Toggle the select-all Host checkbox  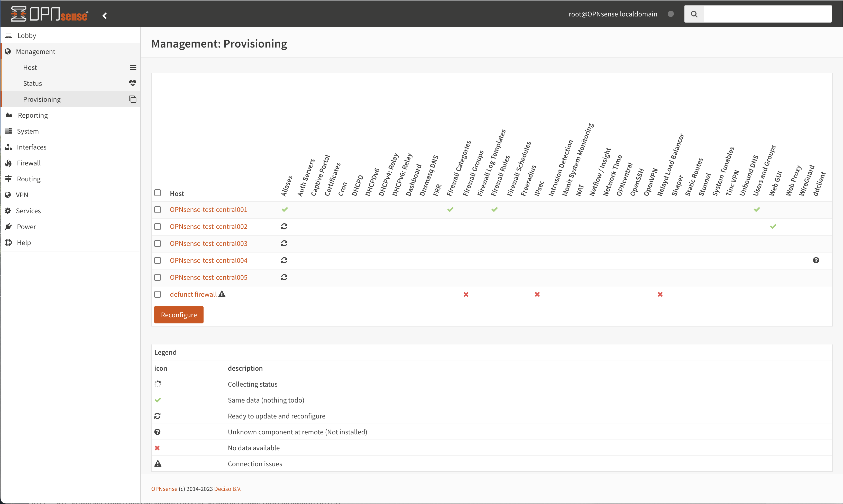[158, 193]
